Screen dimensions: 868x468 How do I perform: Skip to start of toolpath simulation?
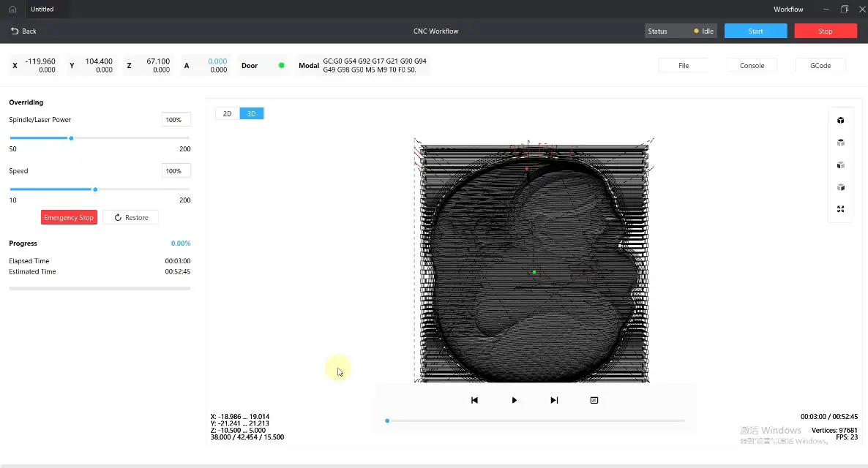tap(474, 400)
